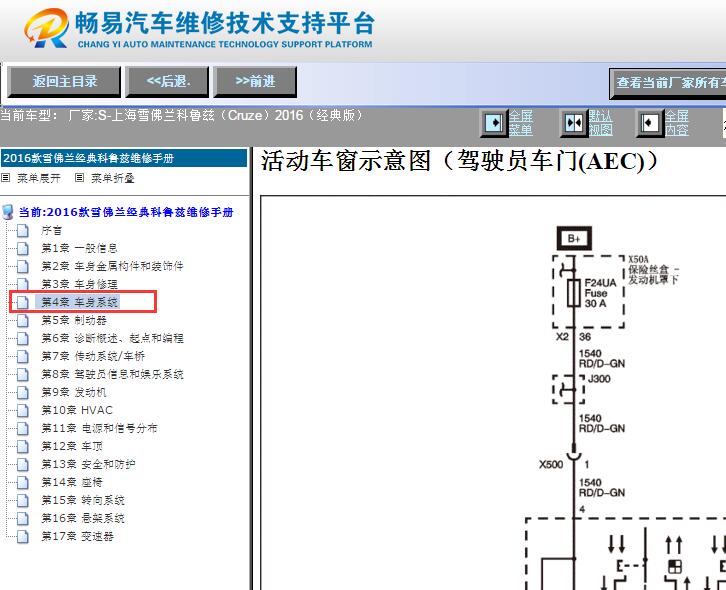726x590 pixels.
Task: Select root node 当前:2016款雪佛兰经典科鲁兹维修手册
Action: pos(126,212)
